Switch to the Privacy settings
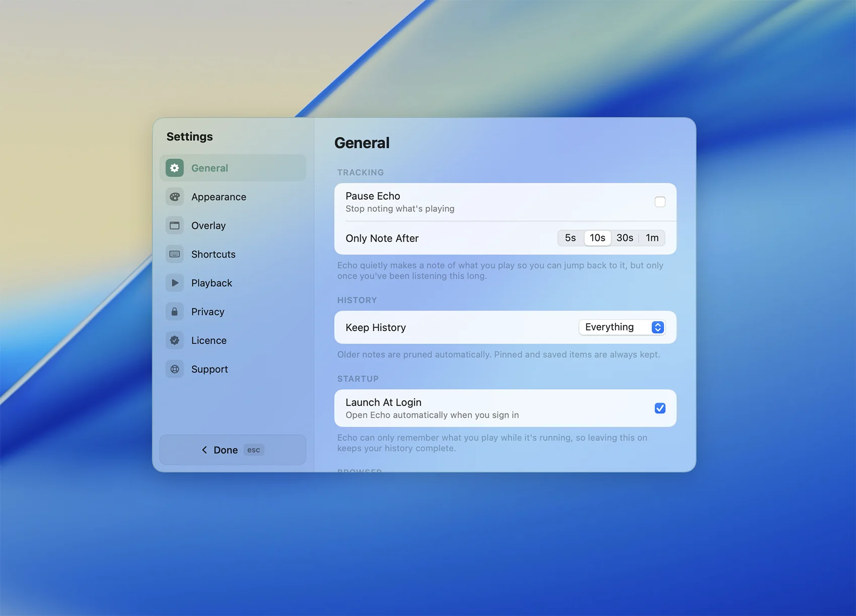This screenshot has width=856, height=616. [233, 312]
